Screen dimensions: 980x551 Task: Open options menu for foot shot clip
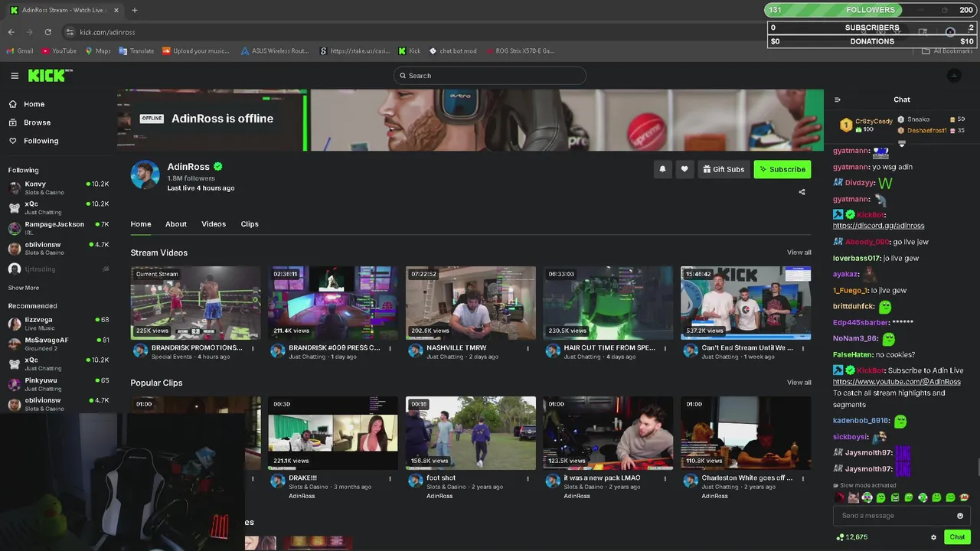[x=528, y=478]
